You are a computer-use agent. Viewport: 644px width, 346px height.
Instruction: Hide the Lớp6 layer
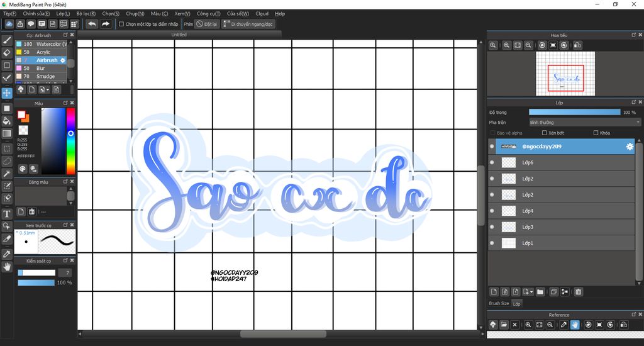tap(492, 162)
